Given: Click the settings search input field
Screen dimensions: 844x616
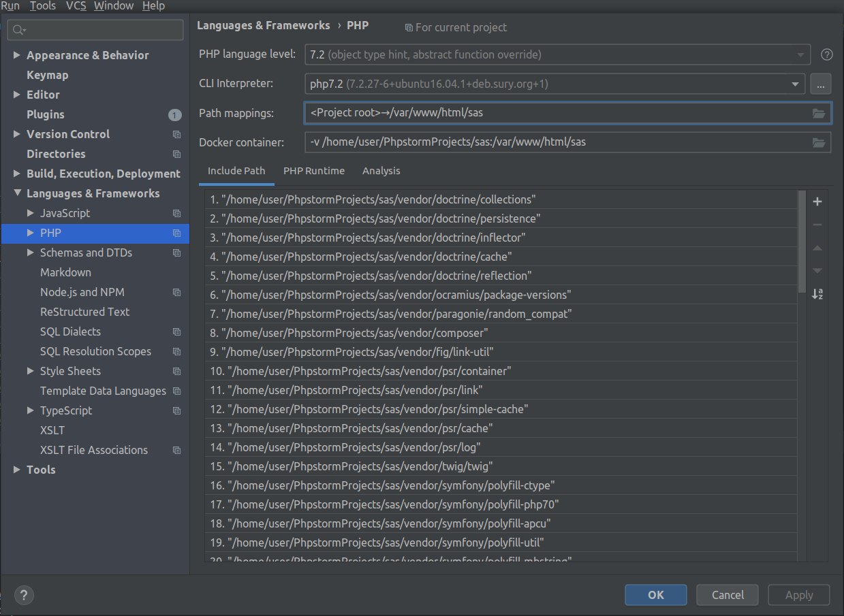Looking at the screenshot, I should [95, 30].
